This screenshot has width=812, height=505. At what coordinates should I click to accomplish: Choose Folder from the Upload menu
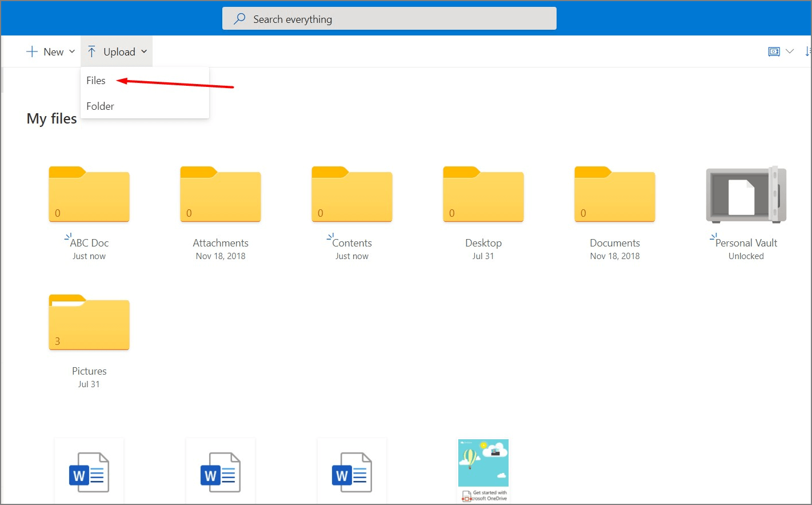[x=100, y=106]
